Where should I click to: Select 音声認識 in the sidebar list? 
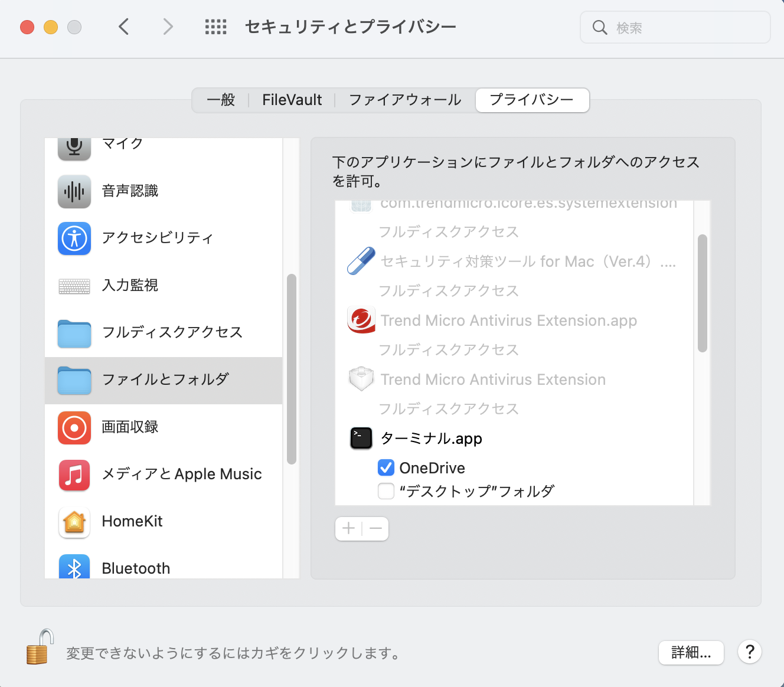click(130, 191)
